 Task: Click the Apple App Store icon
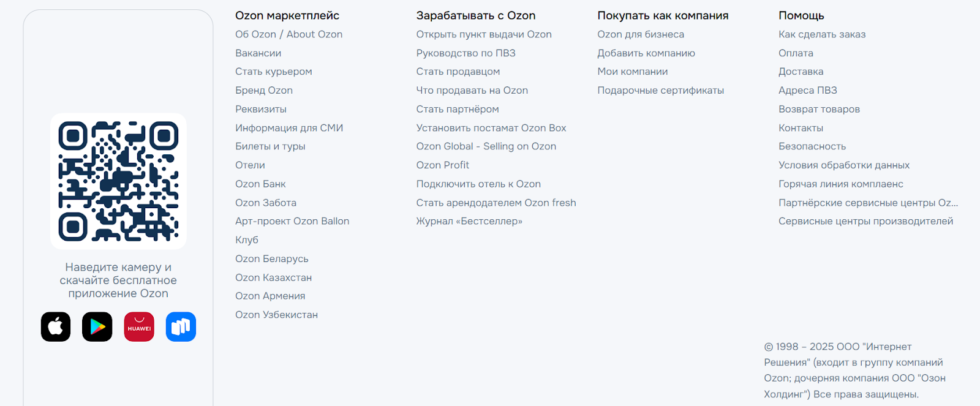[55, 326]
